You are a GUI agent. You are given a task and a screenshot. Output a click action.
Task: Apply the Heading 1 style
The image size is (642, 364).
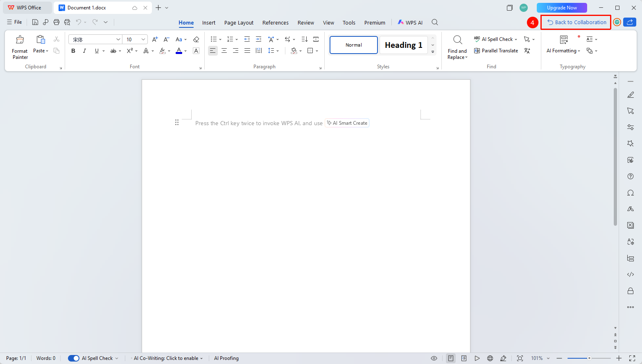click(404, 45)
